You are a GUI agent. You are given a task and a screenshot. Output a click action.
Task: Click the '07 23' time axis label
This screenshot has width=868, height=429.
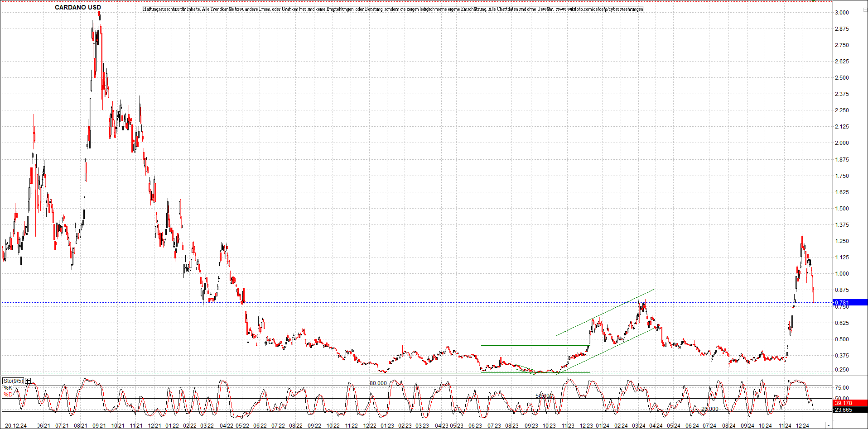coord(494,426)
